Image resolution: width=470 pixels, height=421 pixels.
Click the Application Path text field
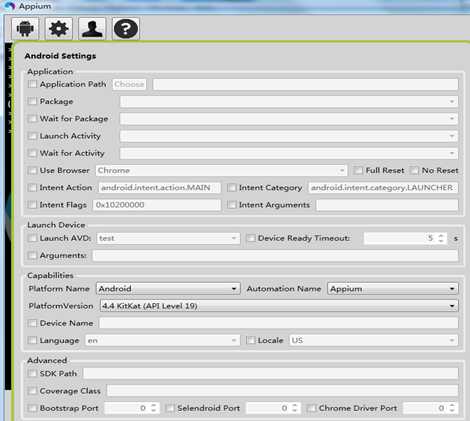click(x=305, y=84)
